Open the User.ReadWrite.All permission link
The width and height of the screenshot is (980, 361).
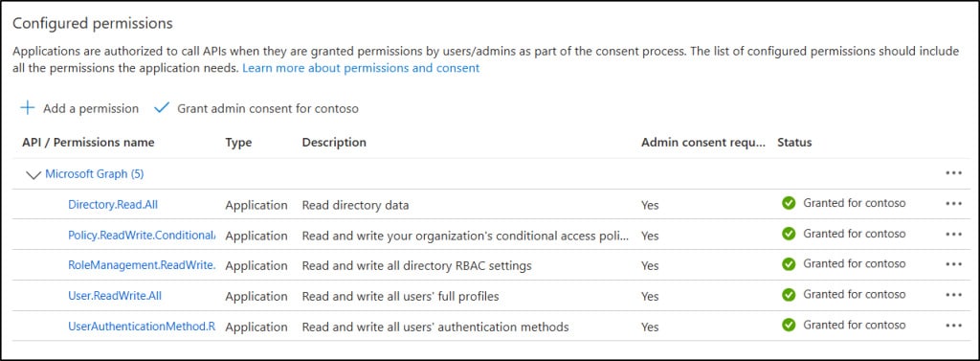pos(115,295)
